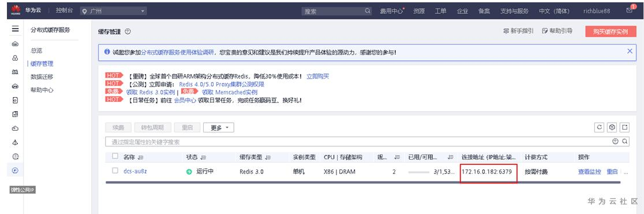
Task: Sort the table by 缓存类型 column
Action: 268,158
